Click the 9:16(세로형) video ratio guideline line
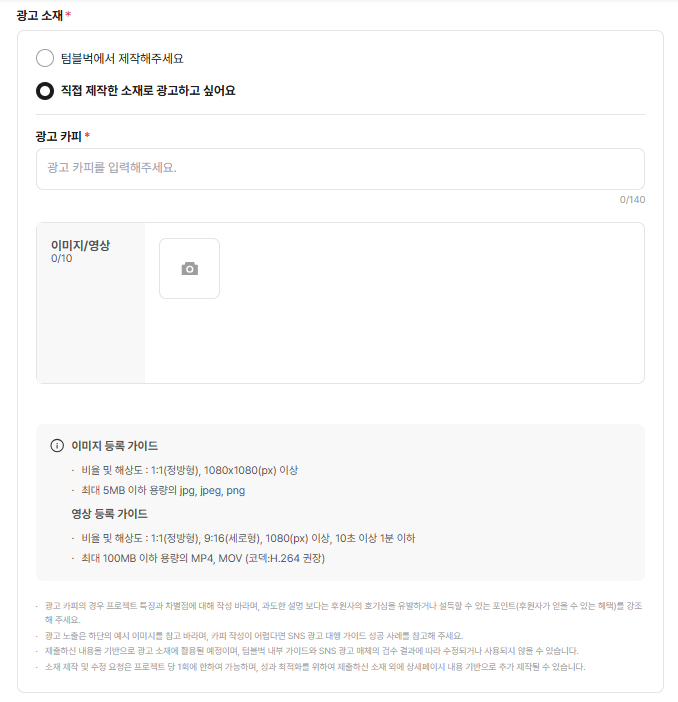 [248, 538]
